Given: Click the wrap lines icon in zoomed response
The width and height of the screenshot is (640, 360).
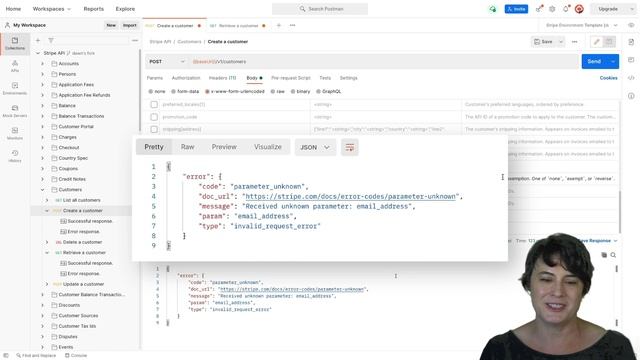Looking at the screenshot, I should tap(349, 147).
